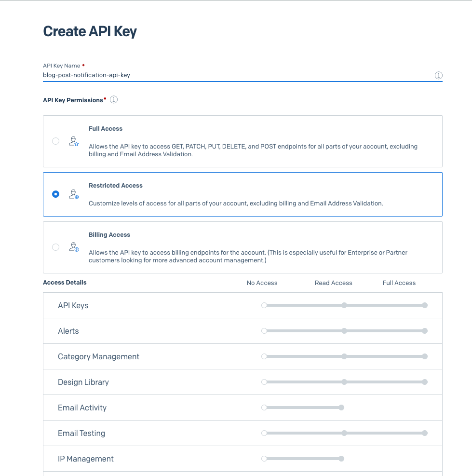Image resolution: width=472 pixels, height=476 pixels.
Task: Click the Create API Key heading
Action: tap(90, 31)
